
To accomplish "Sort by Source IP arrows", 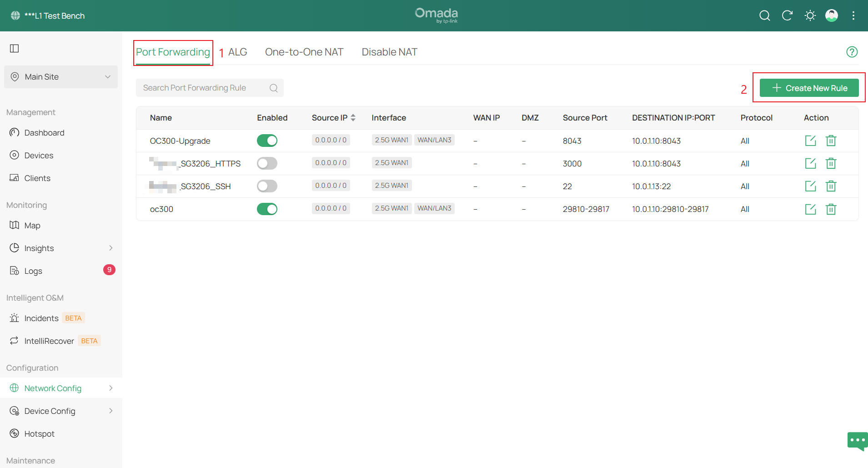I will pos(353,118).
